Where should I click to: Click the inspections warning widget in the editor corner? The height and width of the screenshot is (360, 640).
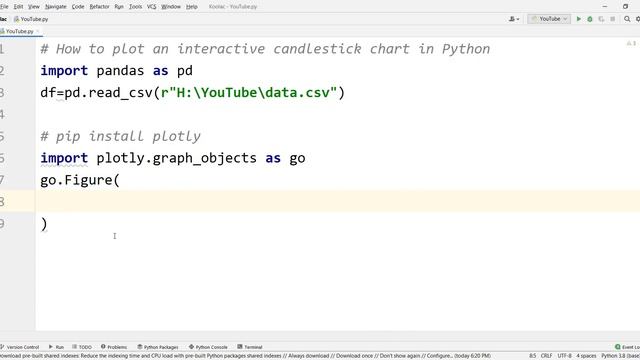(631, 43)
